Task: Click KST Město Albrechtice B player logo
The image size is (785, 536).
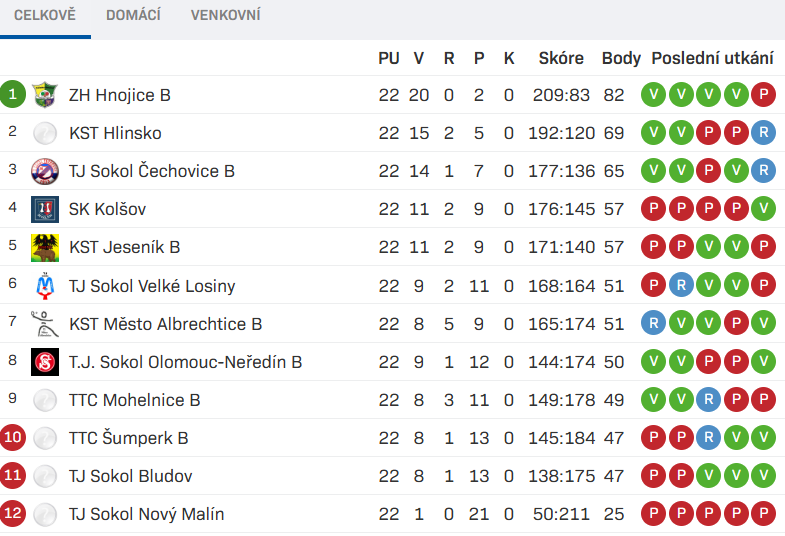Action: 45,324
